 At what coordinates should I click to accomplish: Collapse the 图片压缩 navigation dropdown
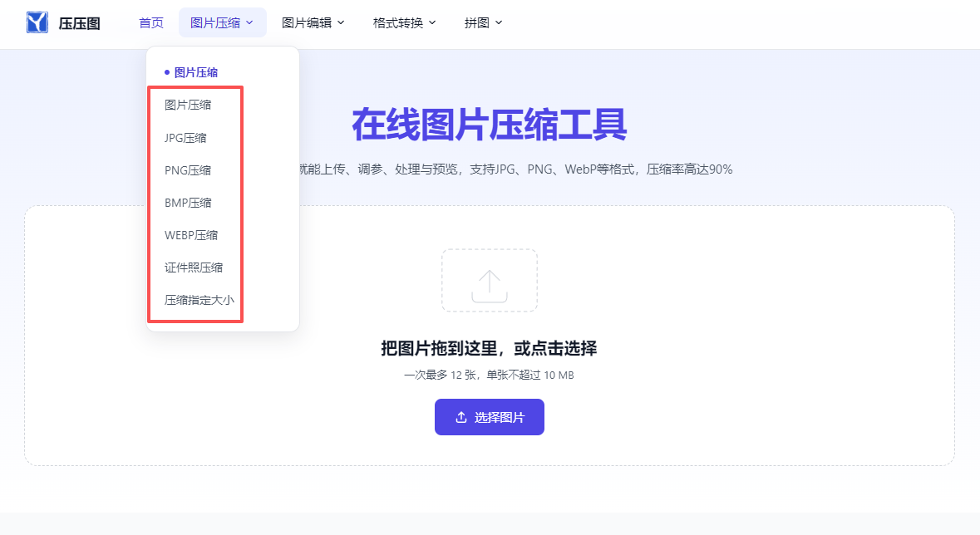coord(223,23)
